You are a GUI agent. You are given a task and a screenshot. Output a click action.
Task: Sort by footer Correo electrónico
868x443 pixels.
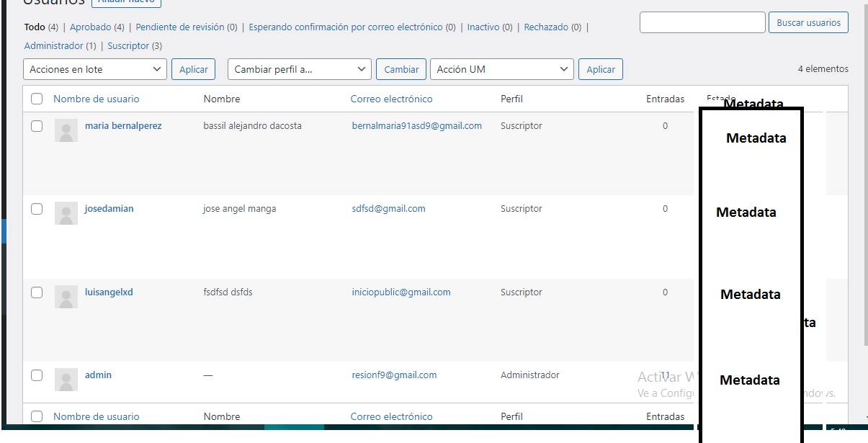pos(391,416)
